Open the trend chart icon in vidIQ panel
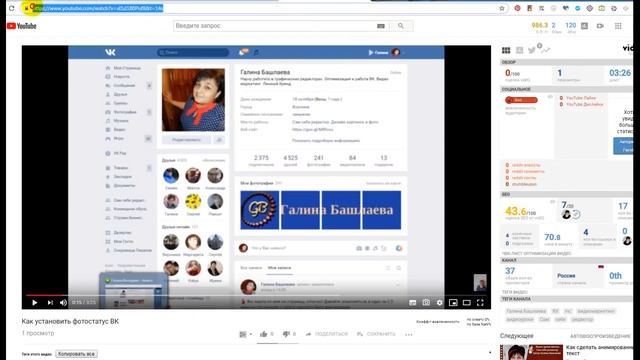This screenshot has width=640, height=360. click(x=545, y=50)
